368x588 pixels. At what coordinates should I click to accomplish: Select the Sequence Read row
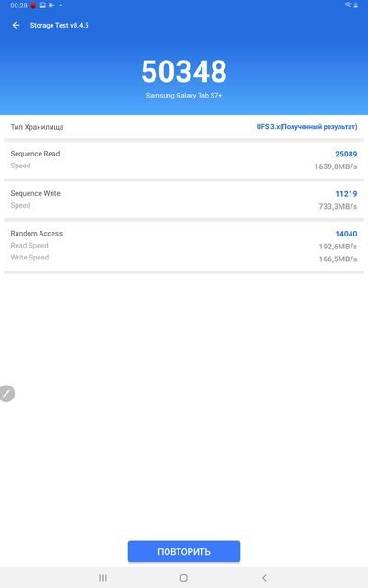point(184,160)
